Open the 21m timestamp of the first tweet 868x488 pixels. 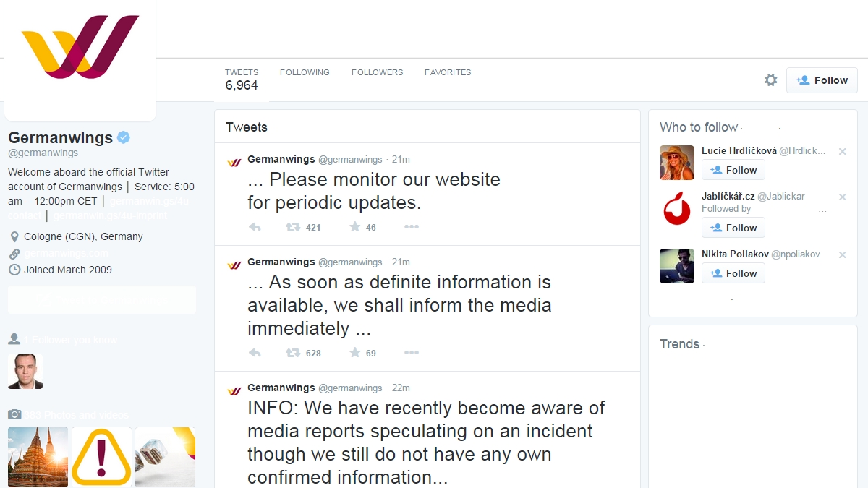point(401,160)
